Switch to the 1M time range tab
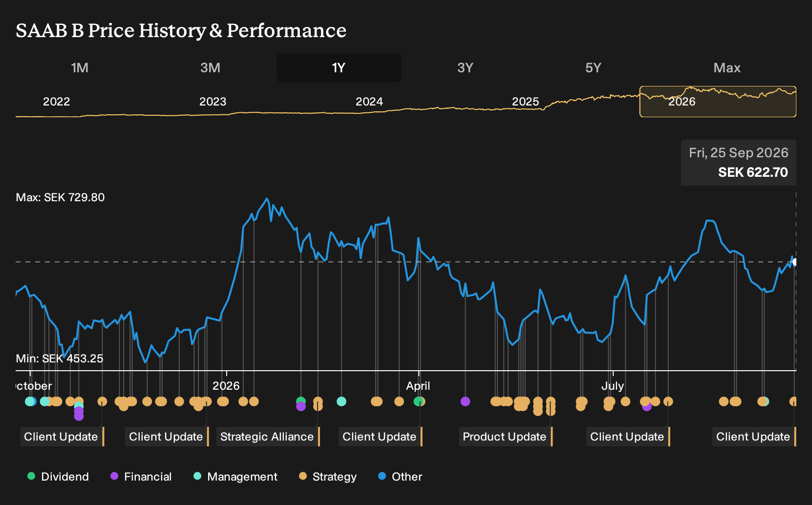This screenshot has height=505, width=812. (x=80, y=67)
